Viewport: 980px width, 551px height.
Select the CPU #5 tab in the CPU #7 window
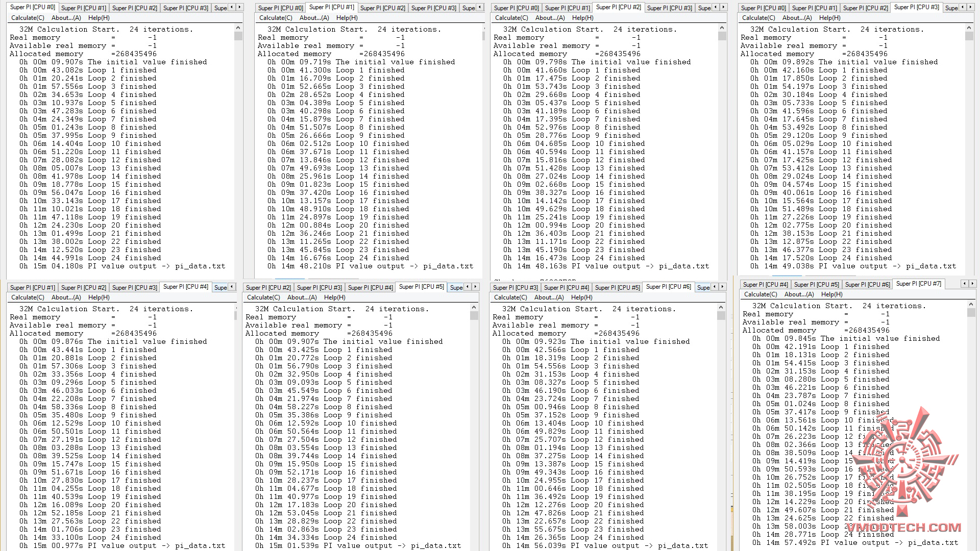coord(816,284)
